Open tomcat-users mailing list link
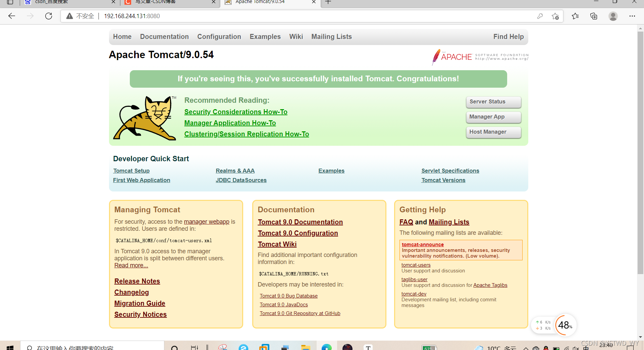 tap(416, 265)
